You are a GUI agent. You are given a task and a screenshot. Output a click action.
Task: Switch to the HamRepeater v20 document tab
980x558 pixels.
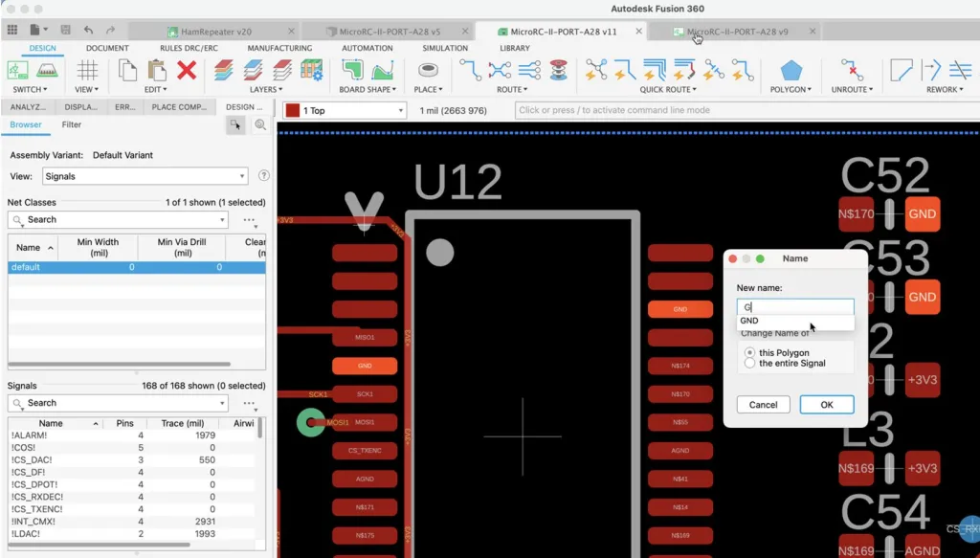click(x=215, y=32)
